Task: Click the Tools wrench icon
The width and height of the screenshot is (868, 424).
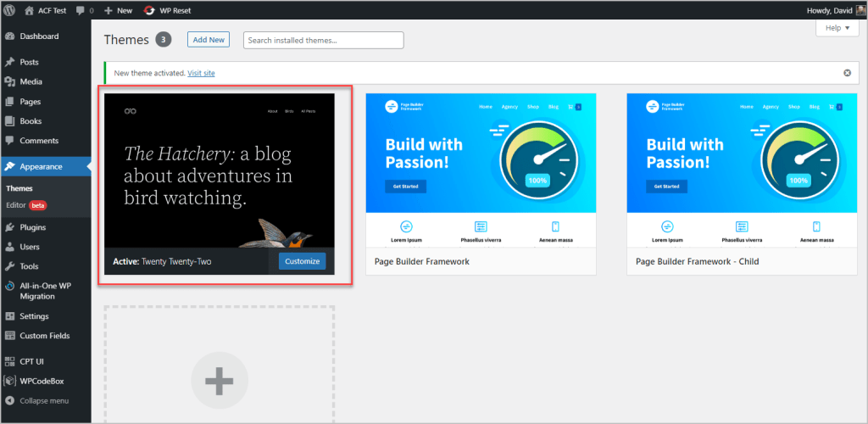Action: 9,266
